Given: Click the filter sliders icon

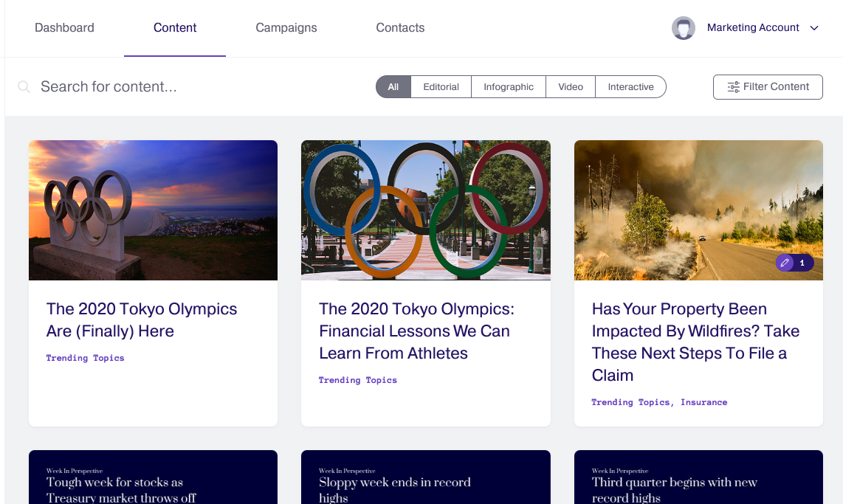Looking at the screenshot, I should [733, 87].
